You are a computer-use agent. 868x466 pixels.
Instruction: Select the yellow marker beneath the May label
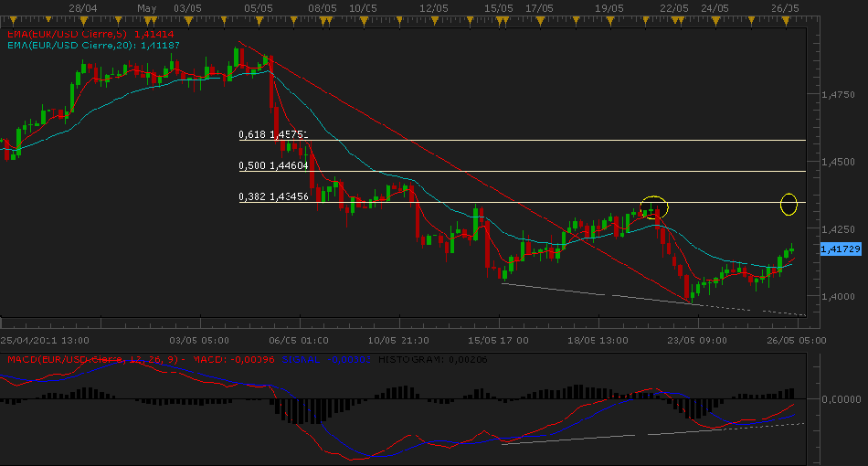pyautogui.click(x=146, y=18)
